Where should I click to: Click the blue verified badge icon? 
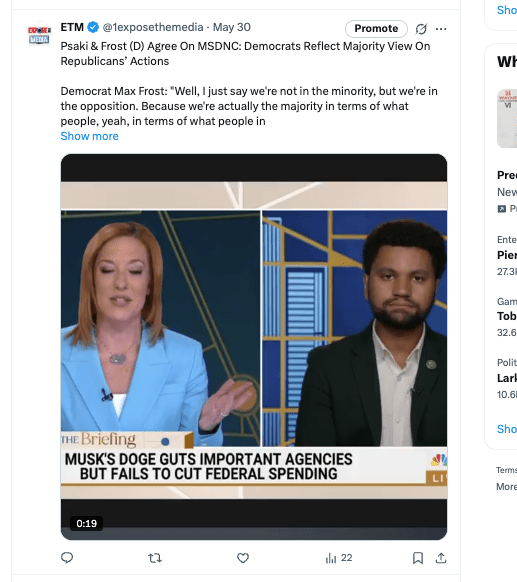93,27
